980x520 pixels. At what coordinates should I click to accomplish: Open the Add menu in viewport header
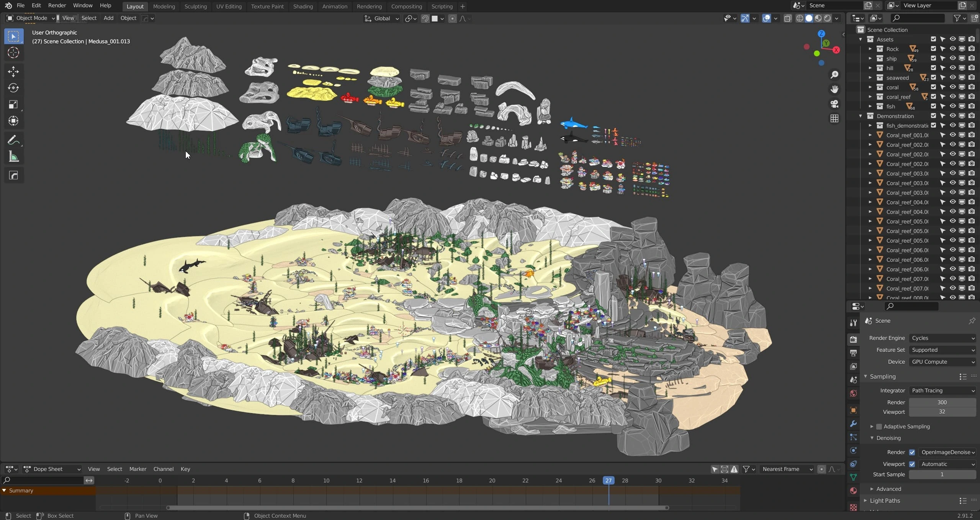108,18
